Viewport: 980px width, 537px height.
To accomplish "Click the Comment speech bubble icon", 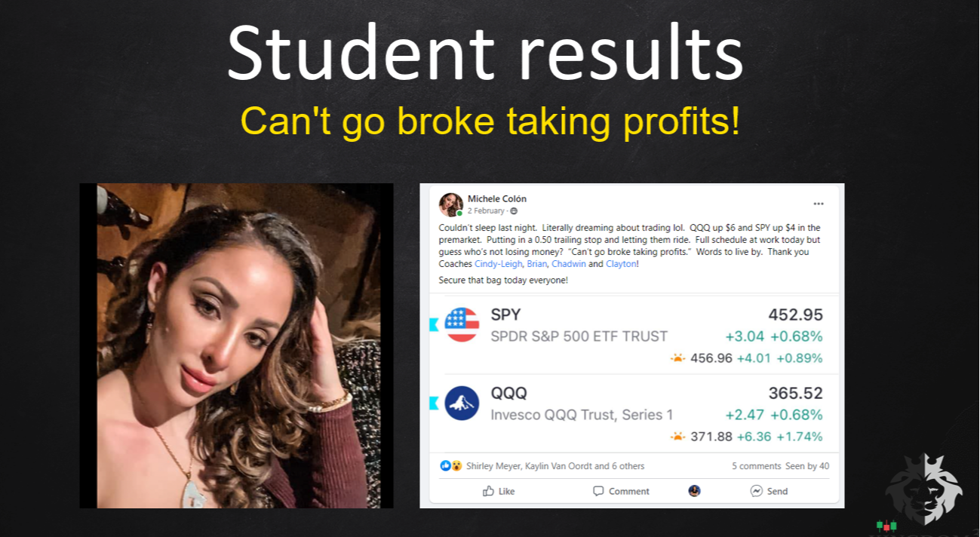I will pyautogui.click(x=598, y=491).
